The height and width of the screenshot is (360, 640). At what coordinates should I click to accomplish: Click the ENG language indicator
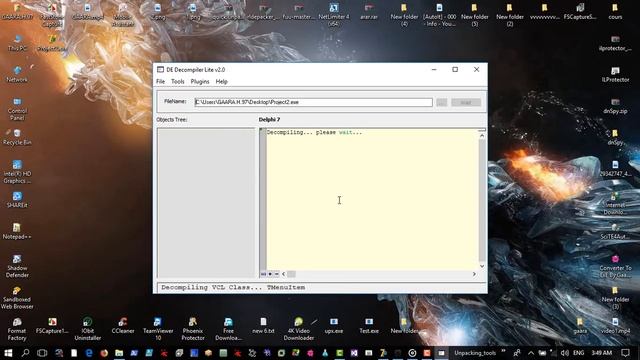[x=578, y=353]
